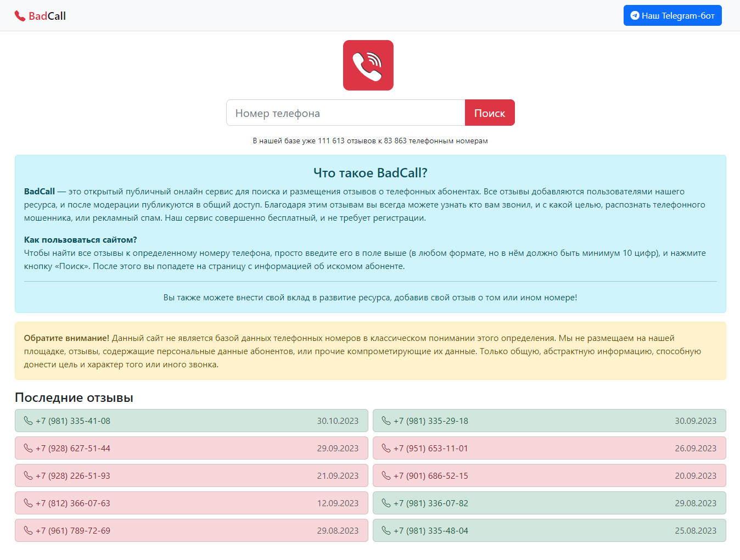This screenshot has width=740, height=560.
Task: Open review for +7 (961) 789-72-69
Action: (x=192, y=530)
